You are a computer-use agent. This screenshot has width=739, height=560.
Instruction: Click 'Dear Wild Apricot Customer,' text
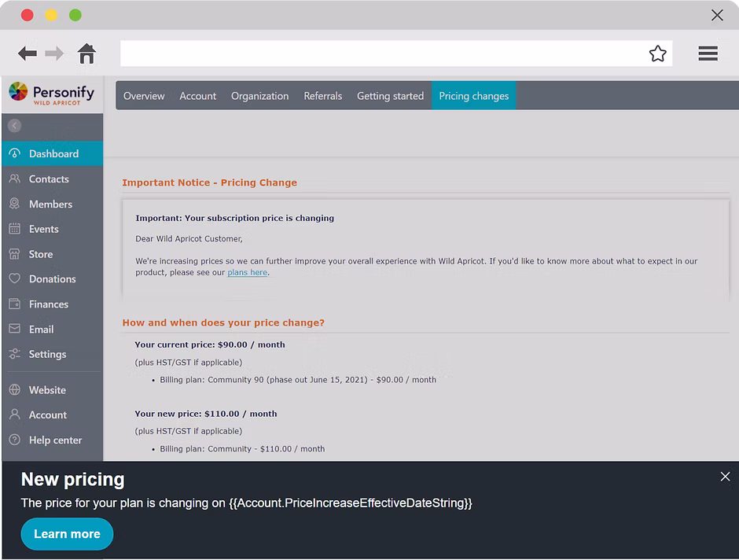pyautogui.click(x=189, y=238)
